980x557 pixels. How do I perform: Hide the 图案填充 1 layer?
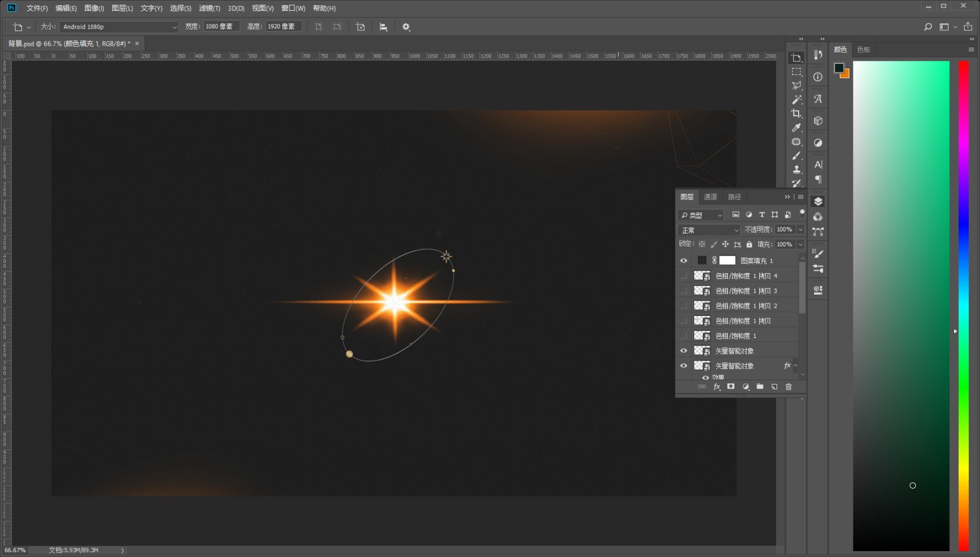coord(683,261)
